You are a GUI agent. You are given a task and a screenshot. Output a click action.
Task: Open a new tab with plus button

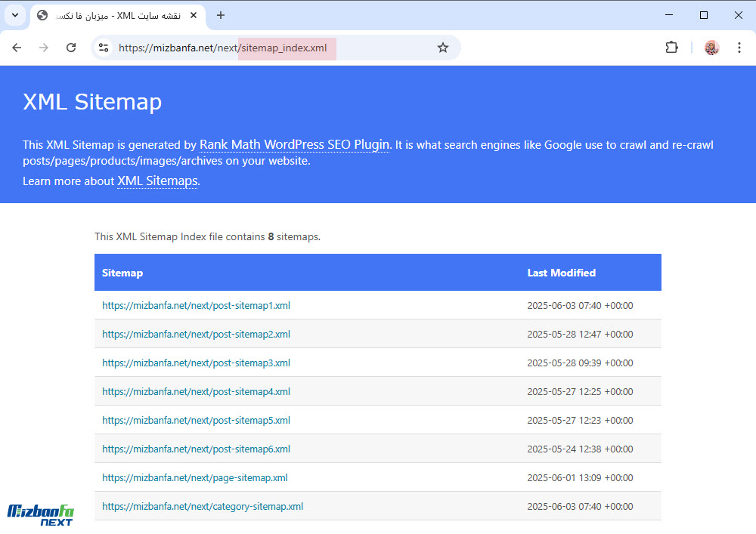pyautogui.click(x=220, y=15)
